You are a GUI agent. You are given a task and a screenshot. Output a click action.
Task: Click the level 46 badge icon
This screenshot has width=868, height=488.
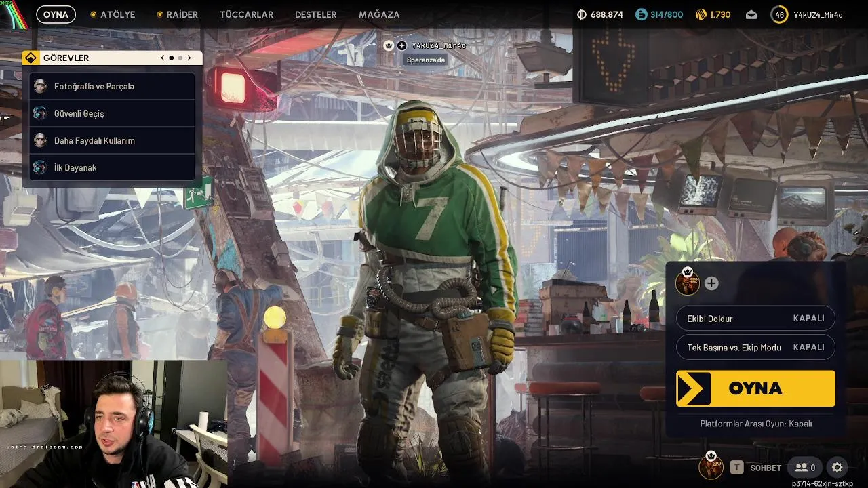779,14
